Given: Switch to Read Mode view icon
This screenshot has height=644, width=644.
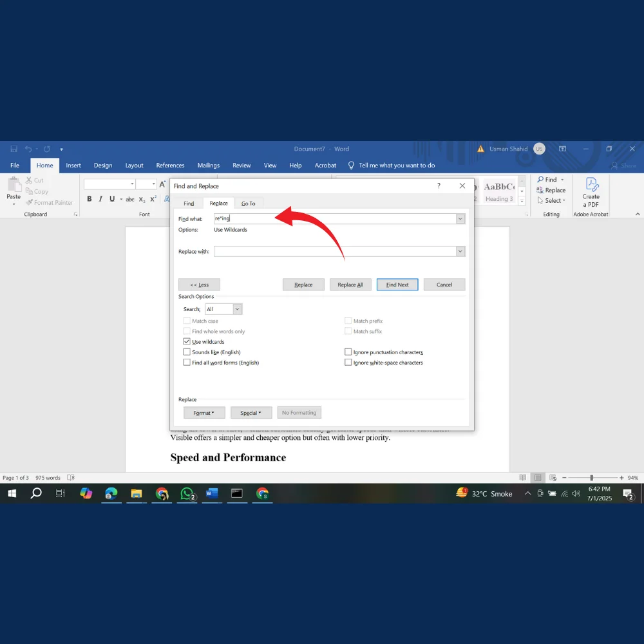Looking at the screenshot, I should coord(522,477).
